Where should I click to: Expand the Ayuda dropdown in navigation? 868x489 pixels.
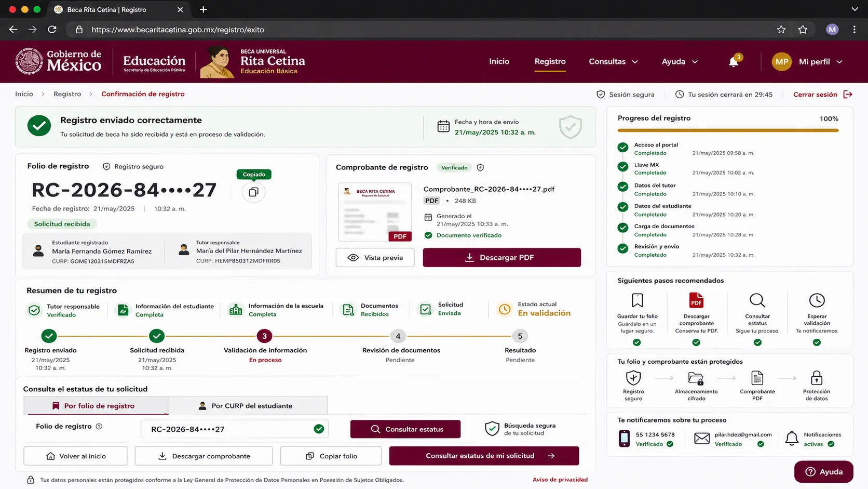(680, 62)
